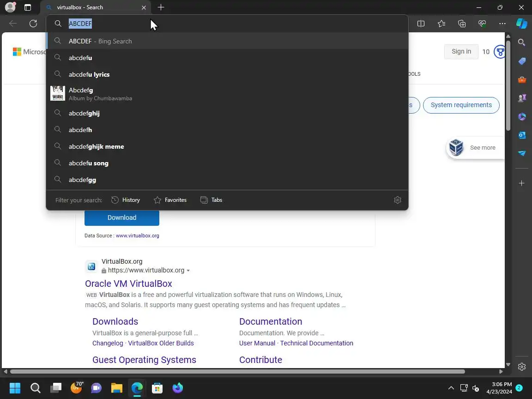Open taskbar Search icon

(x=35, y=388)
